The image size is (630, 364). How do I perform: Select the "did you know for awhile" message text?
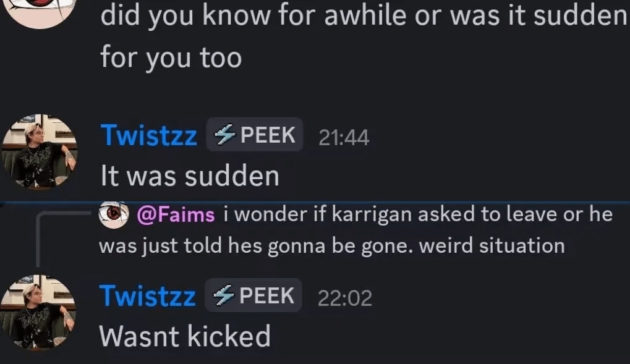tap(364, 36)
